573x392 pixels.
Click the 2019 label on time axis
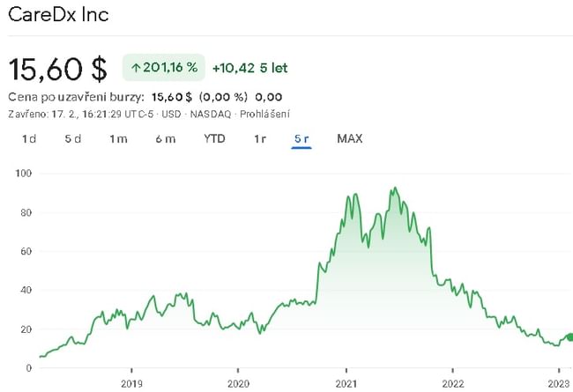click(130, 383)
